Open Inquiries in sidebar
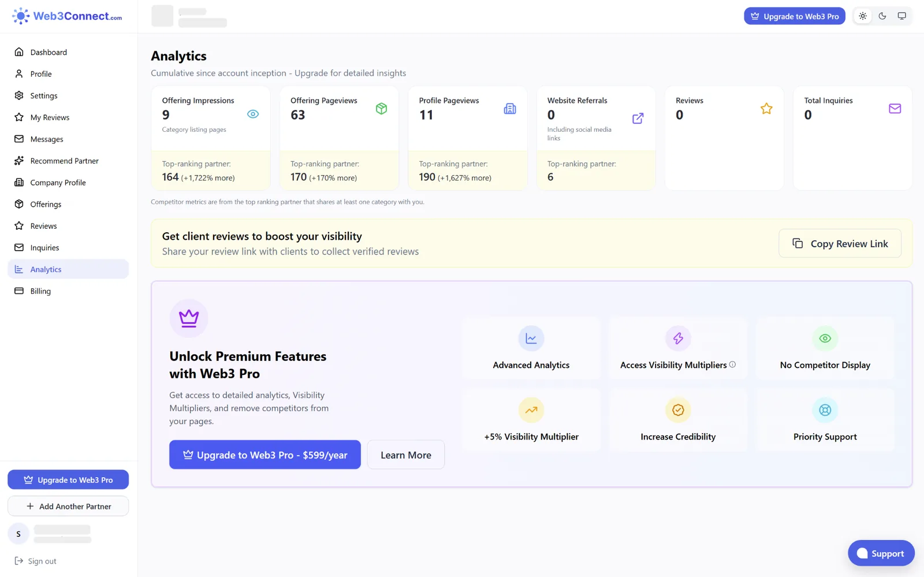The width and height of the screenshot is (924, 577). pyautogui.click(x=68, y=248)
